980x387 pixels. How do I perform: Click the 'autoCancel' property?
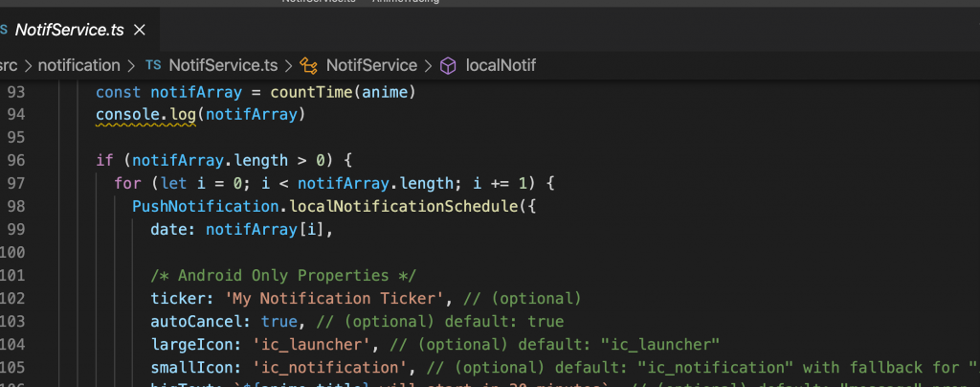(x=196, y=321)
